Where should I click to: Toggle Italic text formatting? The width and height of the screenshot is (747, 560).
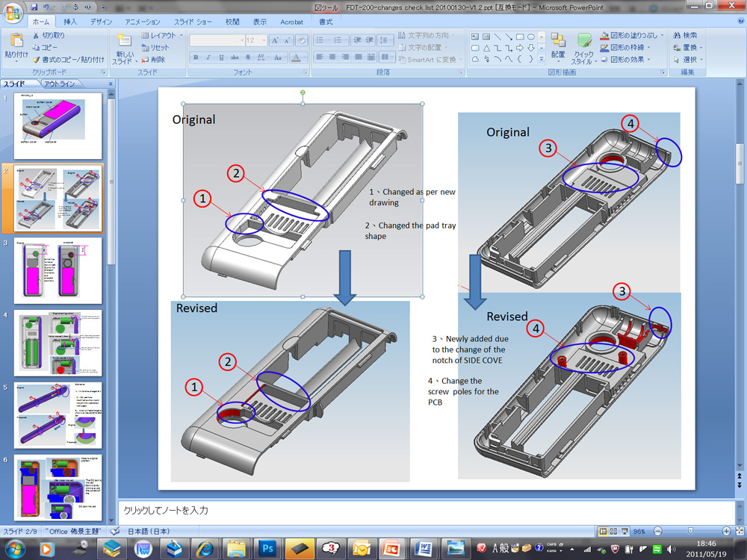(209, 57)
